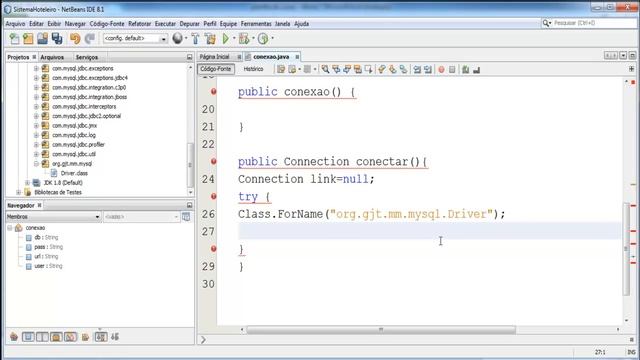Click the Debug Project icon
Screen dimensions: 640x360
click(x=244, y=39)
